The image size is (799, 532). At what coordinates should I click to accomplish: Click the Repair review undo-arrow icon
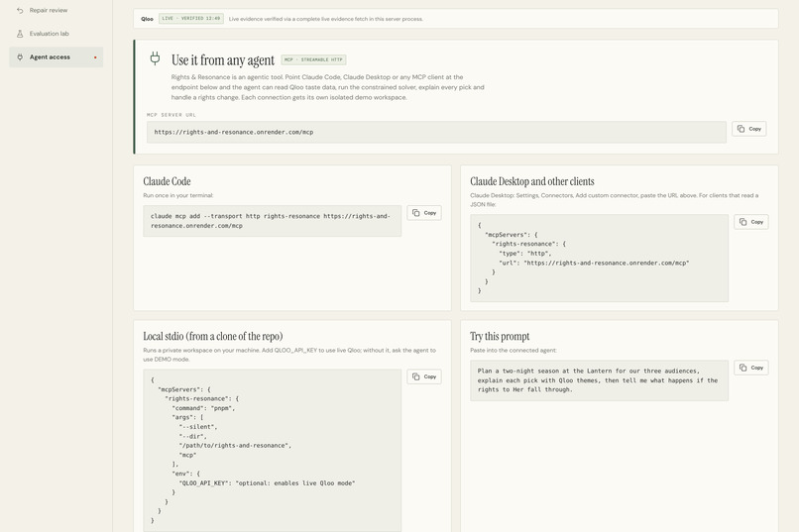20,10
